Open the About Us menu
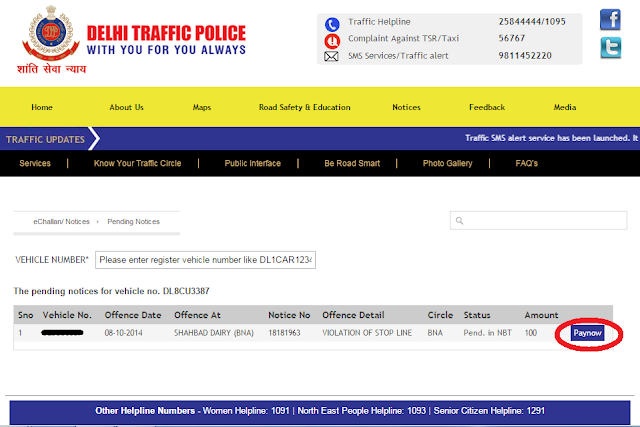Viewport: 640px width, 427px height. (126, 107)
